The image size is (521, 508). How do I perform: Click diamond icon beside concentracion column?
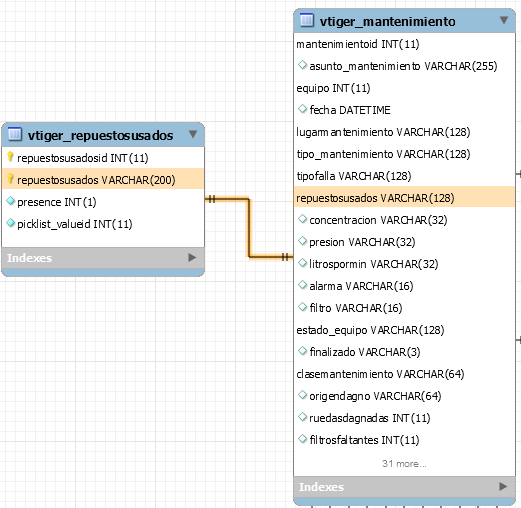click(x=302, y=219)
